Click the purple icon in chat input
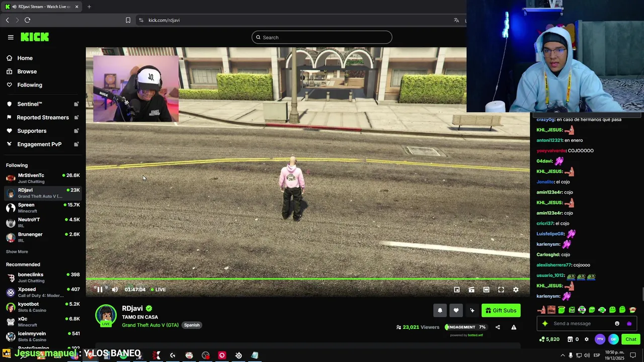Viewport: 644px width, 362px height. click(629, 324)
